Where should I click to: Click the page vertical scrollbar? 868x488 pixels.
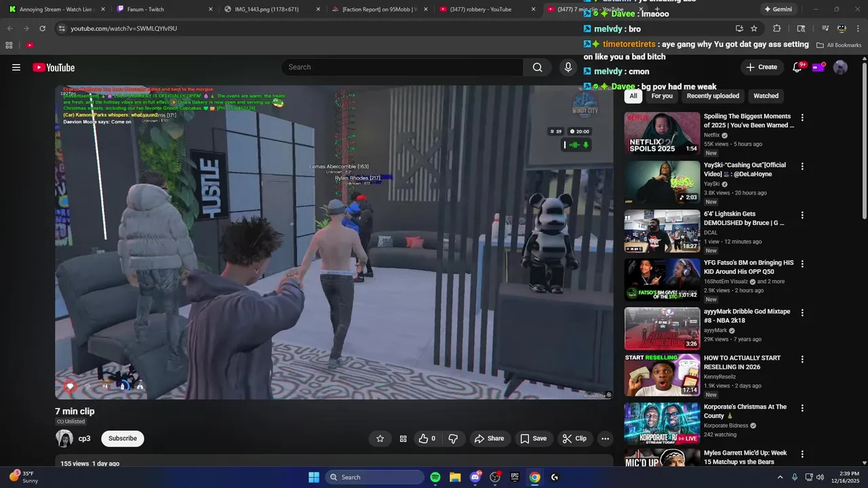864,140
